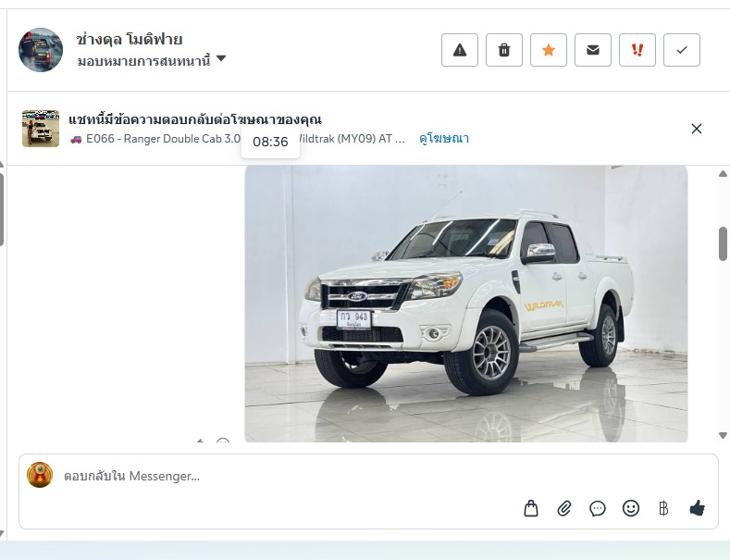Delete conversation using trash icon

503,50
